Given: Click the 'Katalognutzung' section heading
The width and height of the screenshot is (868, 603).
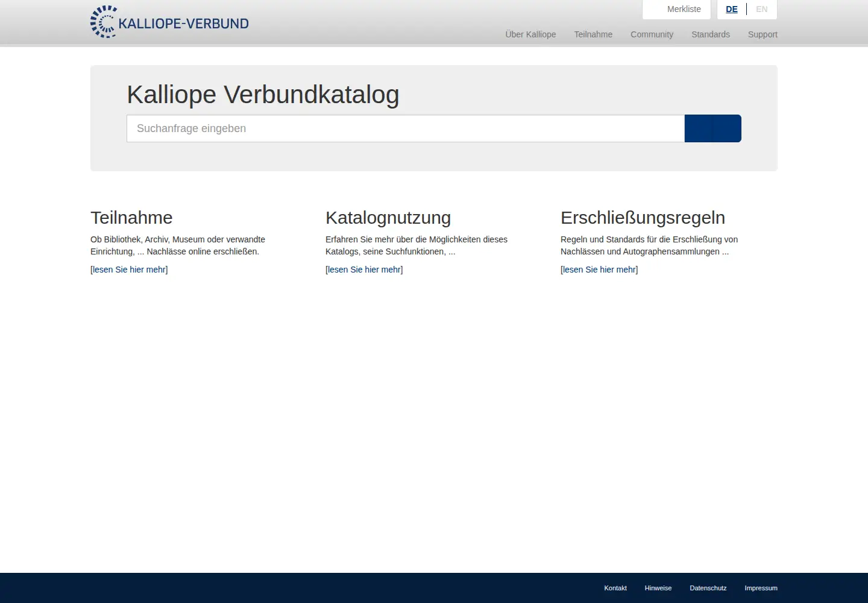Looking at the screenshot, I should [388, 218].
